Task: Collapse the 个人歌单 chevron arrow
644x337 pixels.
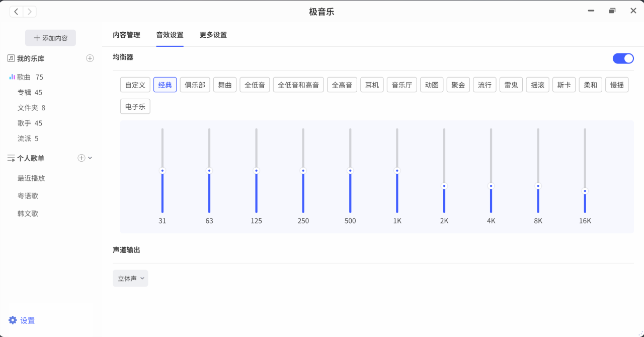Action: click(x=90, y=158)
